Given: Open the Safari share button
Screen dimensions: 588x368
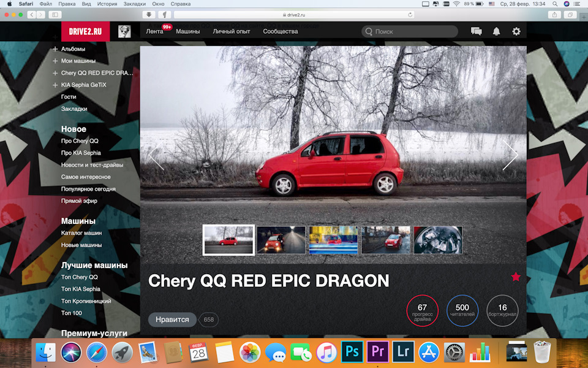Looking at the screenshot, I should [554, 15].
